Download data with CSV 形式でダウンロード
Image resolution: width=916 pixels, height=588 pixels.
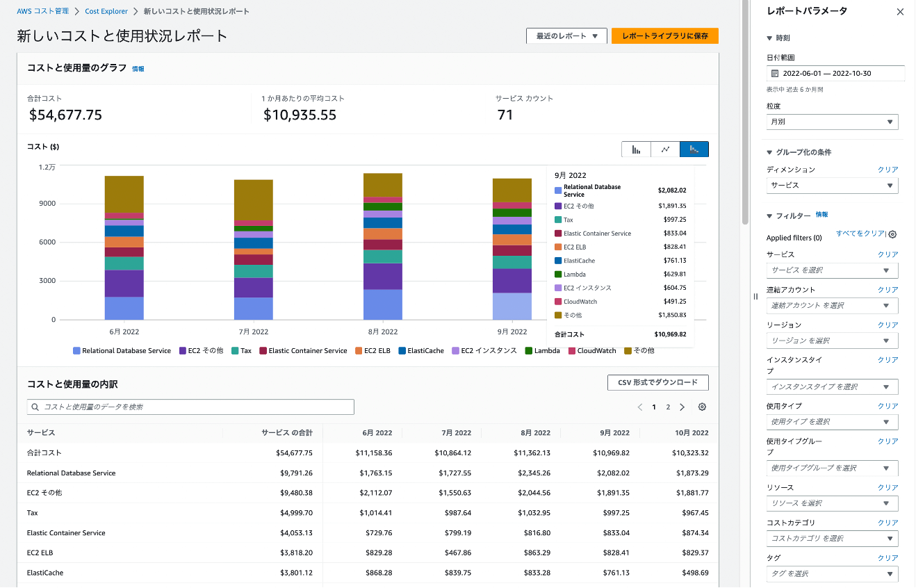pos(657,383)
